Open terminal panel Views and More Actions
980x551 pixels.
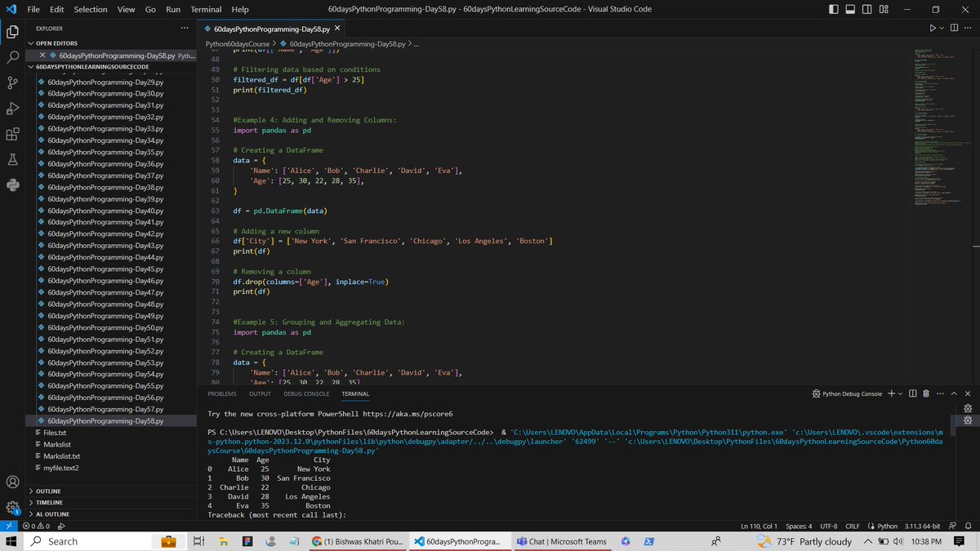click(x=939, y=393)
